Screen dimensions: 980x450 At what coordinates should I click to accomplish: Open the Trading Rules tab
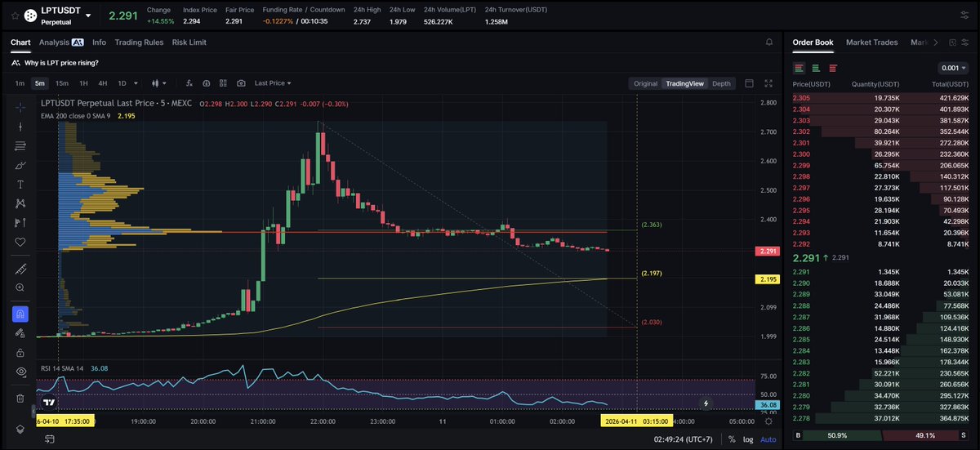[139, 42]
